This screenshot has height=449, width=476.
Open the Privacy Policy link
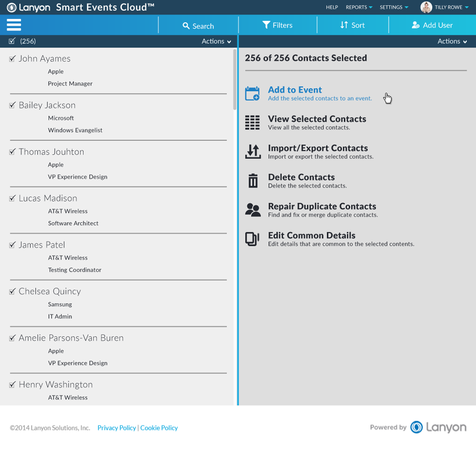point(117,428)
